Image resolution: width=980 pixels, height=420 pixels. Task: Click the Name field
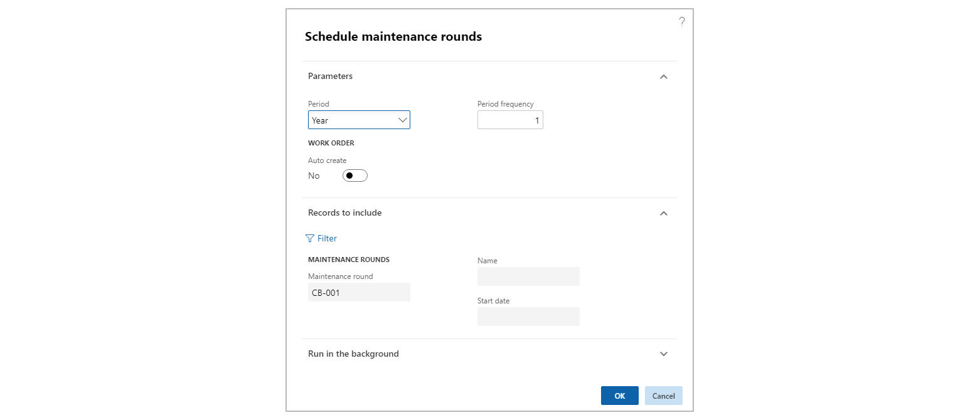(x=528, y=277)
